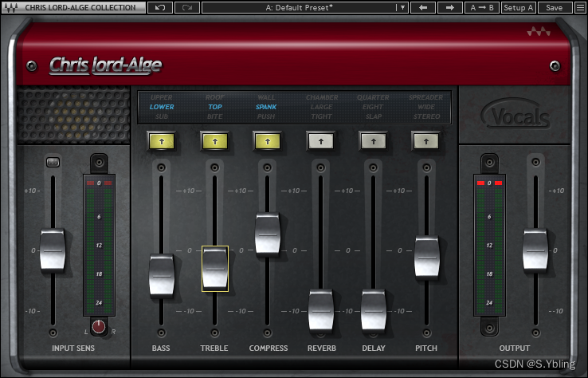Click the OUTPUT label
The image size is (588, 378).
pos(515,348)
